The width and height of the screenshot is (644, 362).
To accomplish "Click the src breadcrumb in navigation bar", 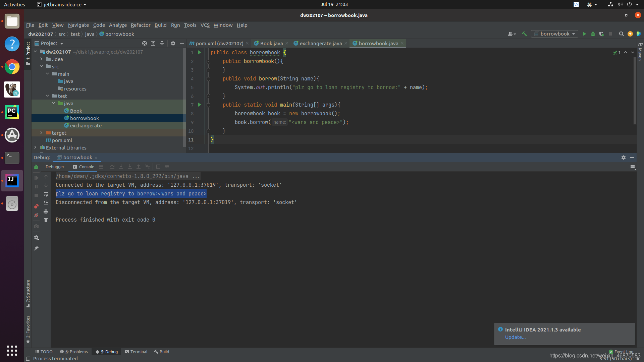I will pos(62,34).
